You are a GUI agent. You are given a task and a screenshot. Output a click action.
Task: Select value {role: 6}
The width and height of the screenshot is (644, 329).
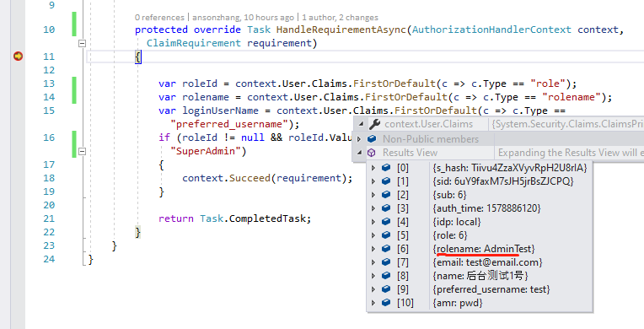(x=450, y=235)
